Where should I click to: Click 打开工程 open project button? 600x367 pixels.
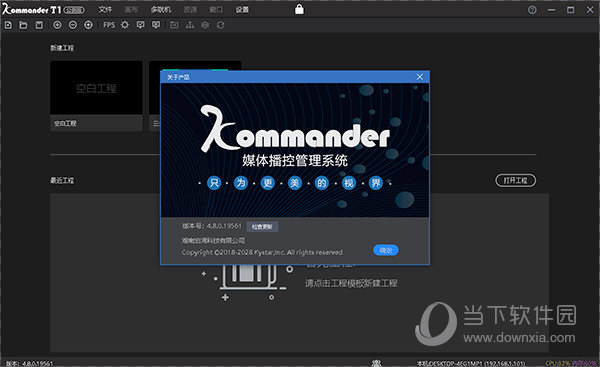515,180
